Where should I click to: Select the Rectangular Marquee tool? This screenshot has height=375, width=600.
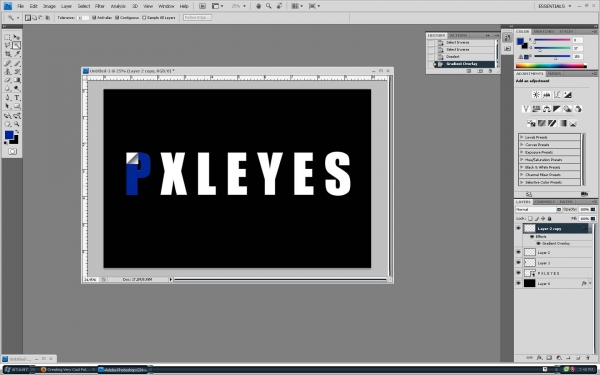7,37
